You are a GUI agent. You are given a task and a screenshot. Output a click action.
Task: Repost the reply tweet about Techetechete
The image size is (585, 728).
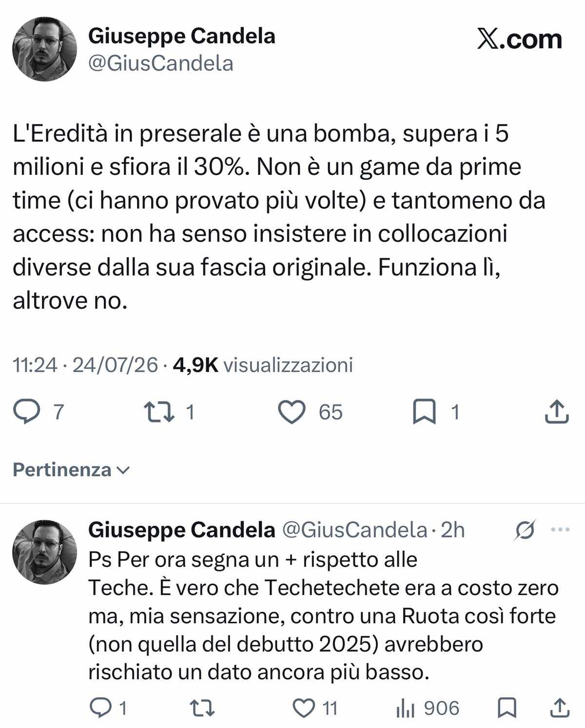point(202,708)
